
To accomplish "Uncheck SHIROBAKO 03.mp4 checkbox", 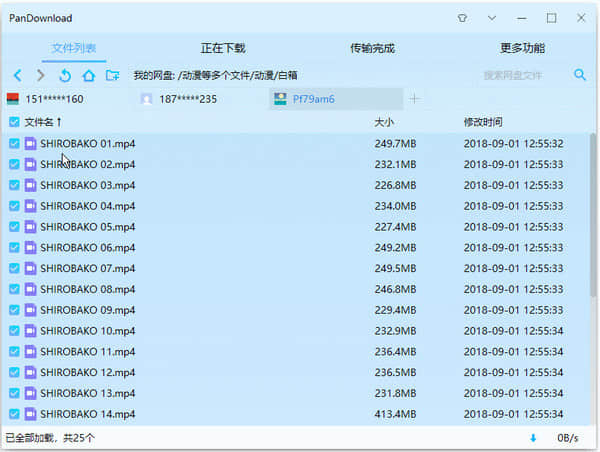I will (x=14, y=185).
